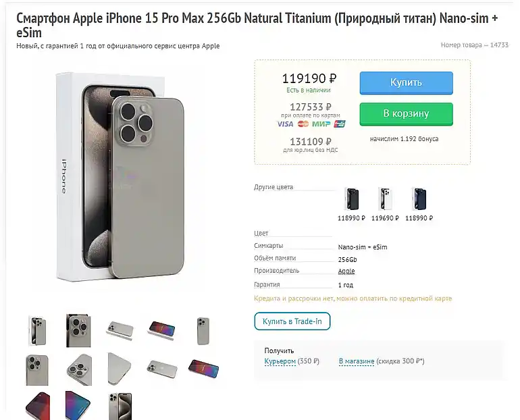This screenshot has width=520, height=420.
Task: Add phone via В корзину button
Action: tap(406, 113)
